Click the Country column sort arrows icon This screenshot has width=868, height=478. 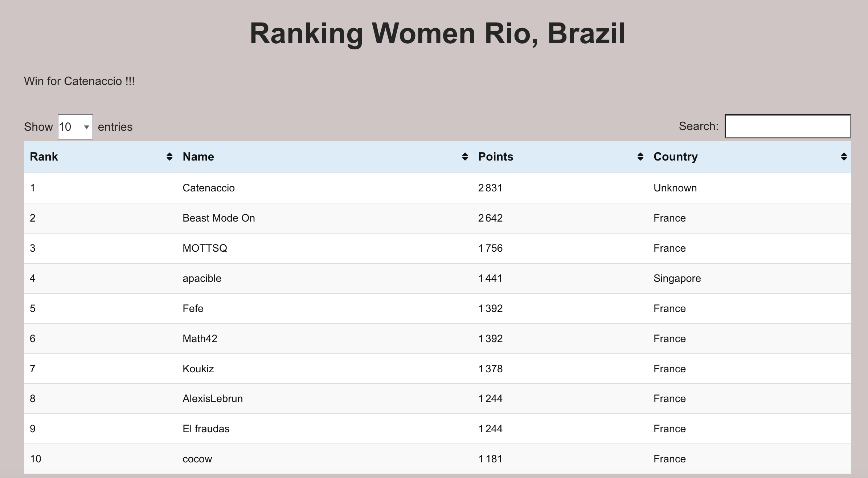tap(844, 157)
